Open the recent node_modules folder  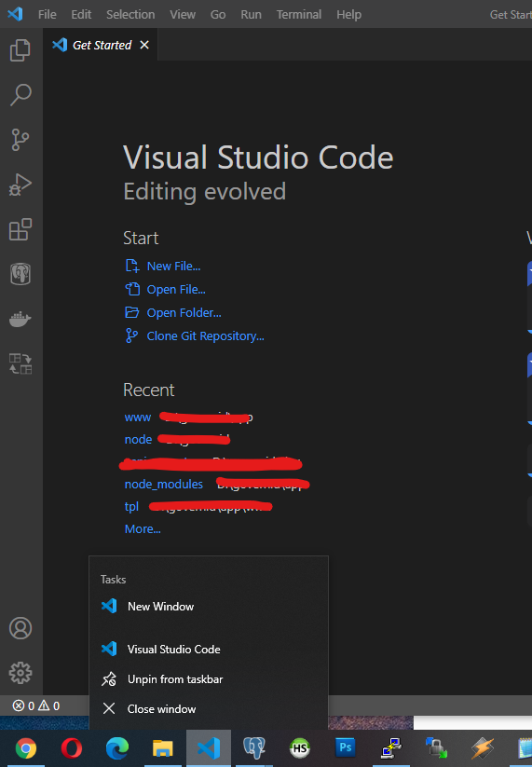click(x=164, y=485)
